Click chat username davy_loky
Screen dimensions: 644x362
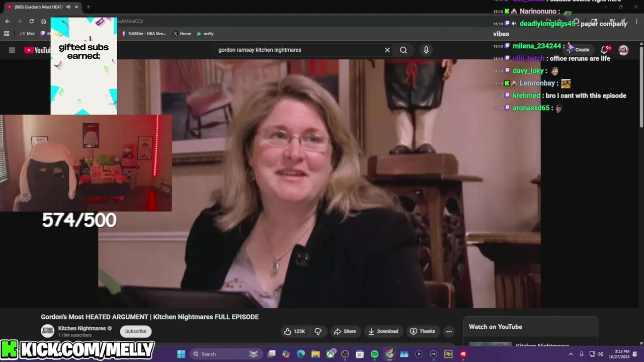(528, 71)
